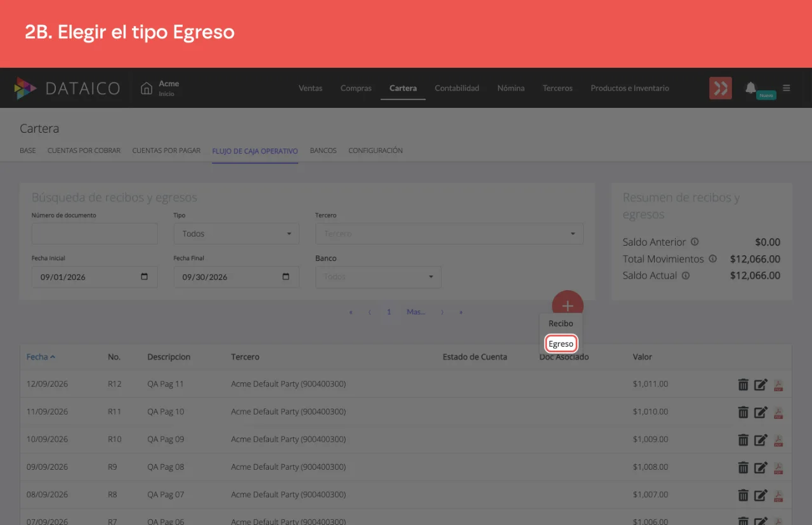Delete receipt R9 with trash icon
The width and height of the screenshot is (812, 525).
pos(743,467)
